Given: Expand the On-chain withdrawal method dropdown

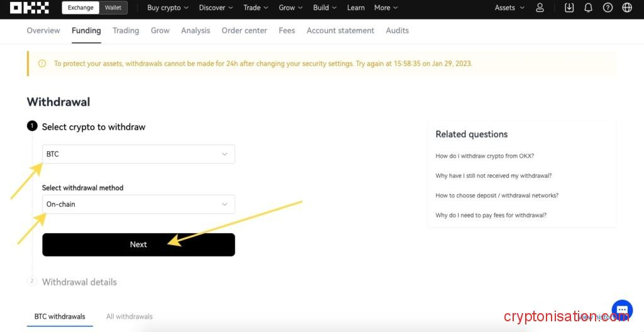Looking at the screenshot, I should [138, 204].
